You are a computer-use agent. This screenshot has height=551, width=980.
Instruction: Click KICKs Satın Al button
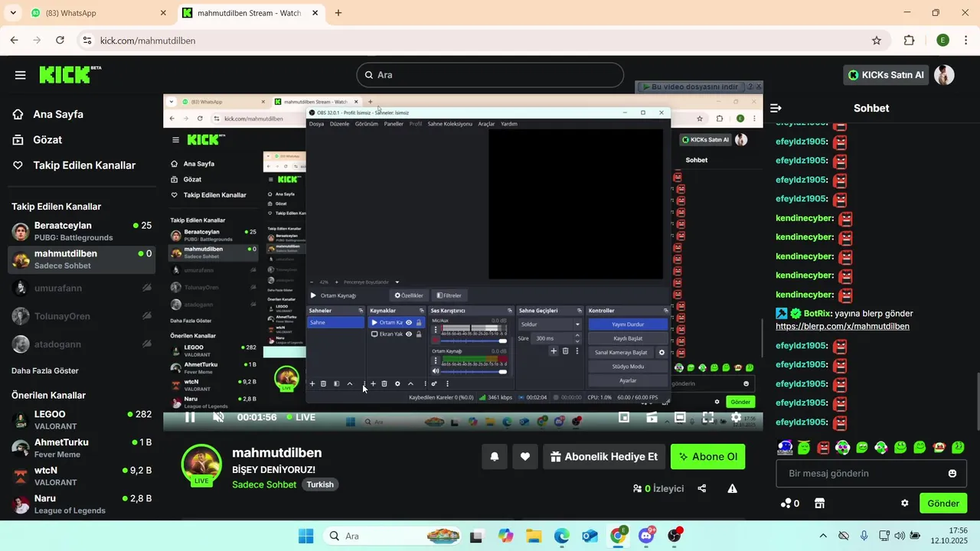[886, 75]
